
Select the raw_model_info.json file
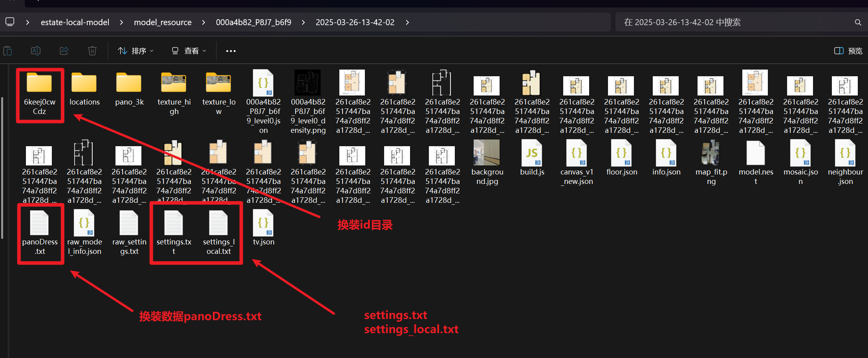coord(84,233)
